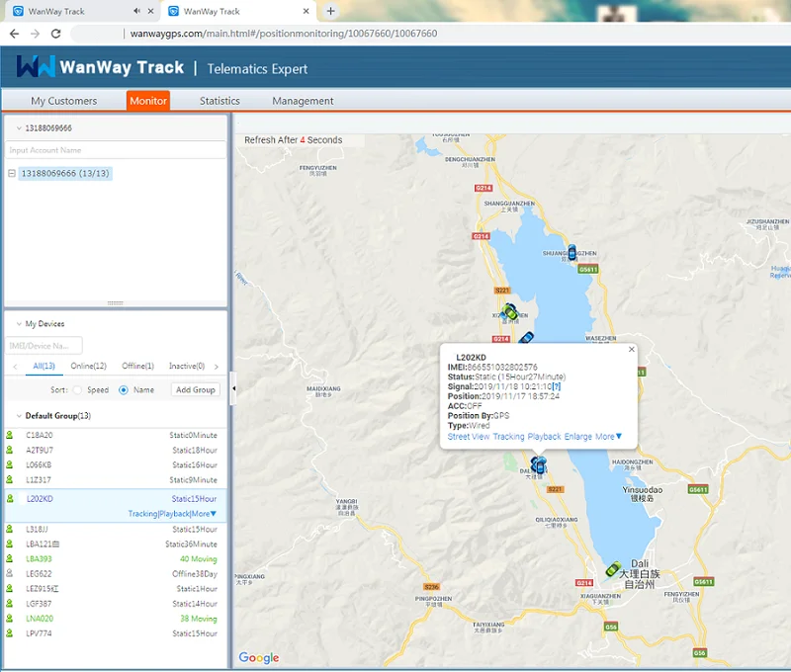Screen dimensions: 791x672
Task: Open the Statistics tab
Action: (x=220, y=101)
